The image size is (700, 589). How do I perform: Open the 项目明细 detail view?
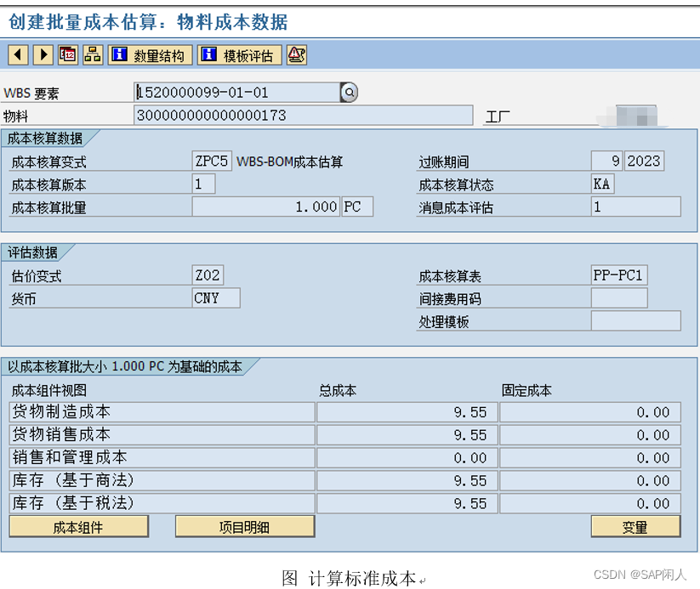pos(245,526)
